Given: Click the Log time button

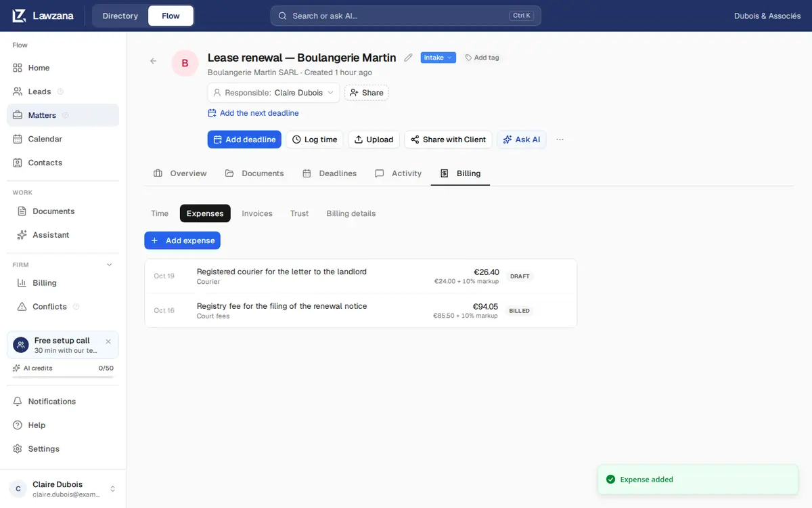Looking at the screenshot, I should (x=315, y=140).
